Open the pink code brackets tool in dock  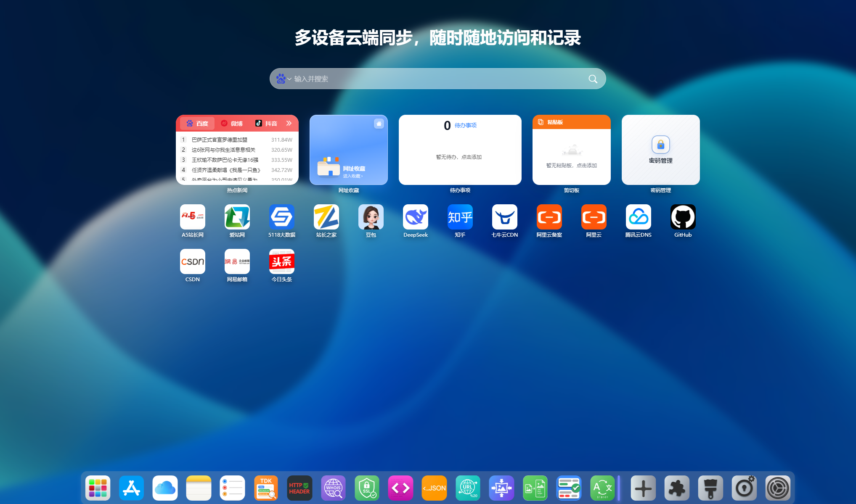[x=400, y=488]
